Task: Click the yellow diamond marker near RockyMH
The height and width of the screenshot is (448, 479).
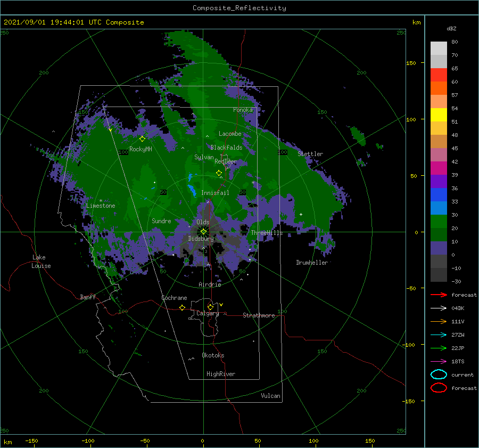Action: (142, 139)
